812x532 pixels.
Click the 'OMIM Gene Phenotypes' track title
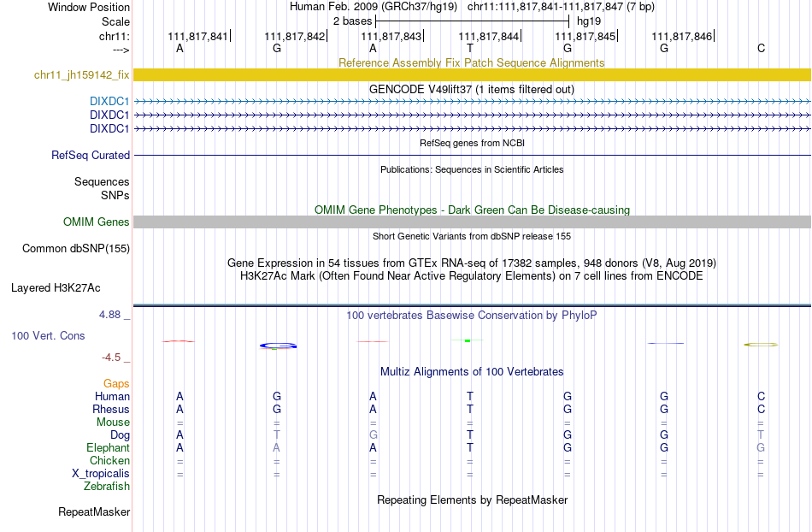[x=472, y=210]
